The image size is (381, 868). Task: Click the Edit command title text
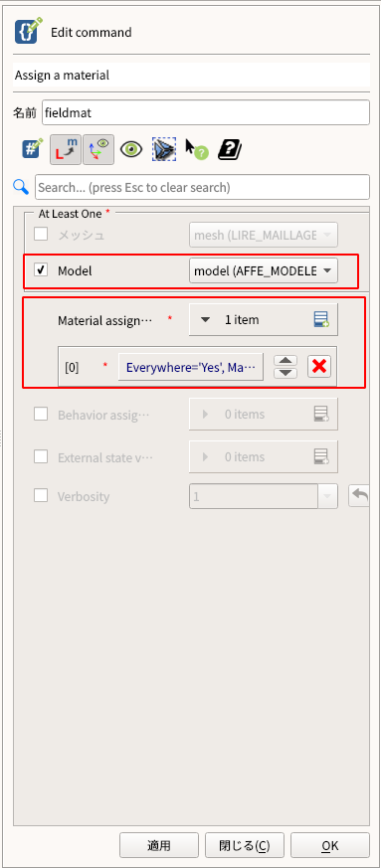92,32
